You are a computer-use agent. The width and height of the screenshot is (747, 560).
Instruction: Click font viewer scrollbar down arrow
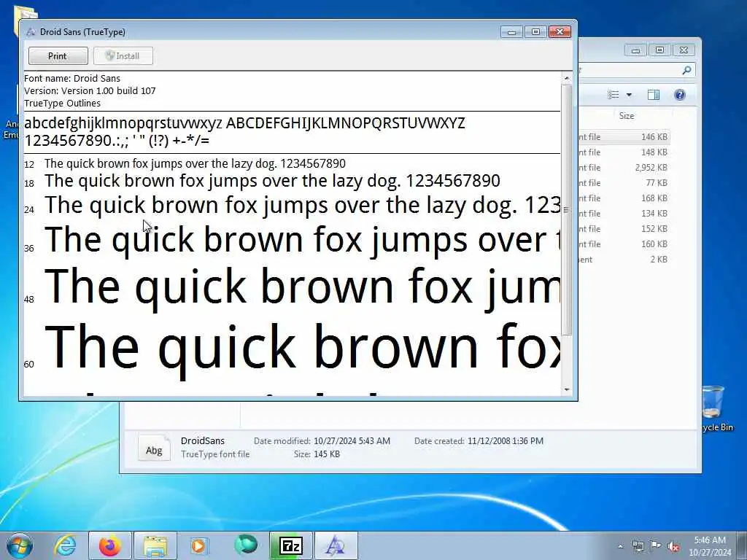click(x=566, y=389)
